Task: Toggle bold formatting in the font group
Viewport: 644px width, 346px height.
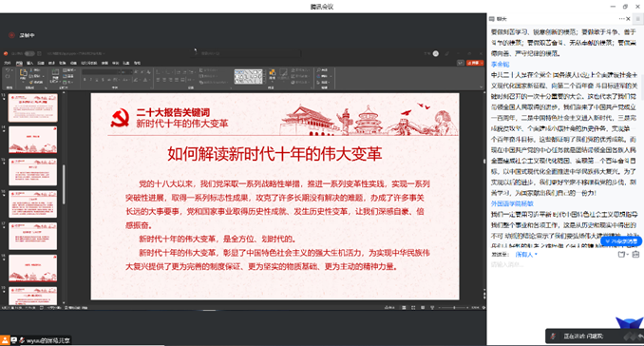Action: [x=85, y=80]
